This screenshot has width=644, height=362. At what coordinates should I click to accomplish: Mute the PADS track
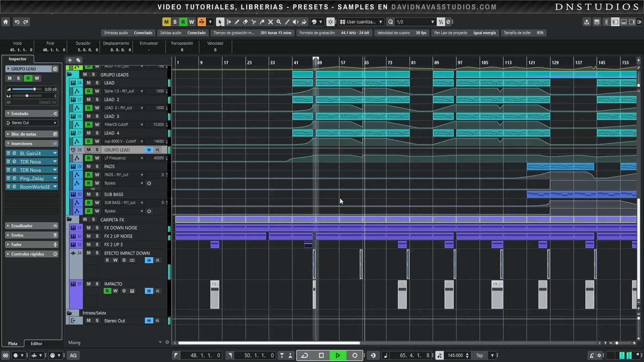coord(89,167)
